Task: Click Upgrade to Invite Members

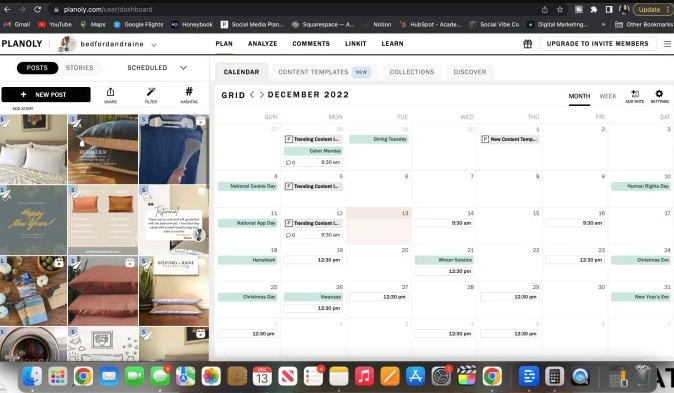Action: click(x=597, y=43)
